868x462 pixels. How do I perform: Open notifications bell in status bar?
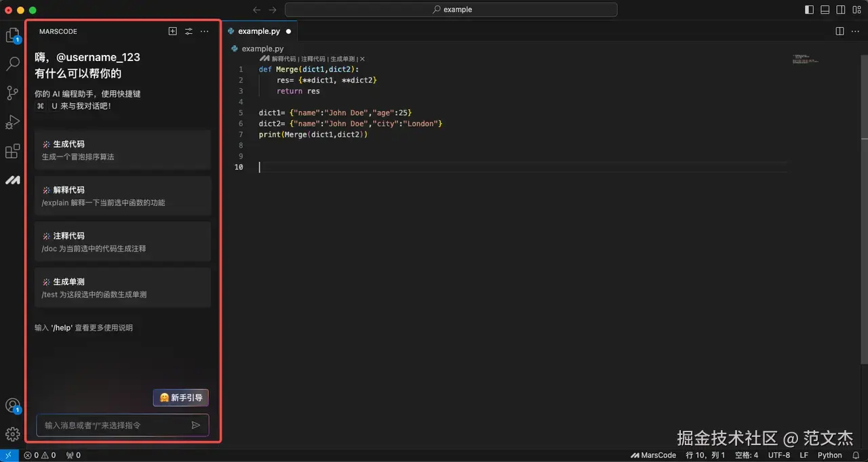coord(856,455)
